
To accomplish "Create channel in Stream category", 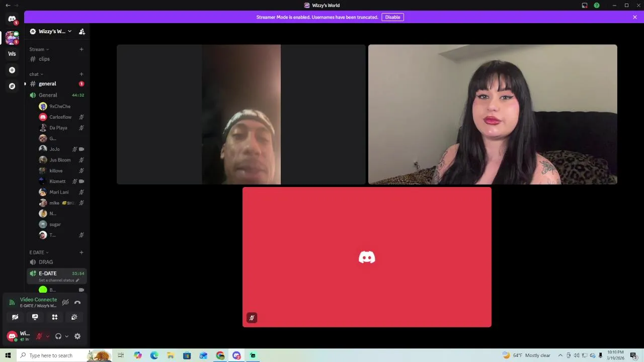I will (82, 49).
